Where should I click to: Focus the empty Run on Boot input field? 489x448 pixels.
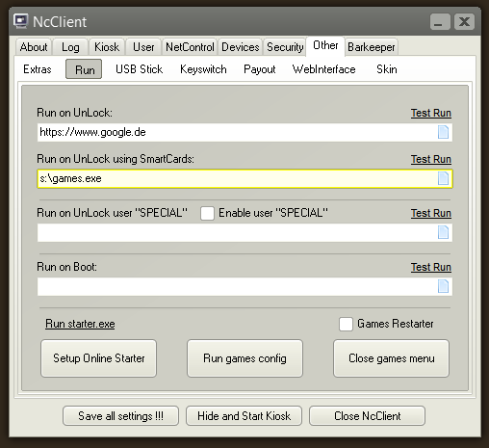coord(244,286)
